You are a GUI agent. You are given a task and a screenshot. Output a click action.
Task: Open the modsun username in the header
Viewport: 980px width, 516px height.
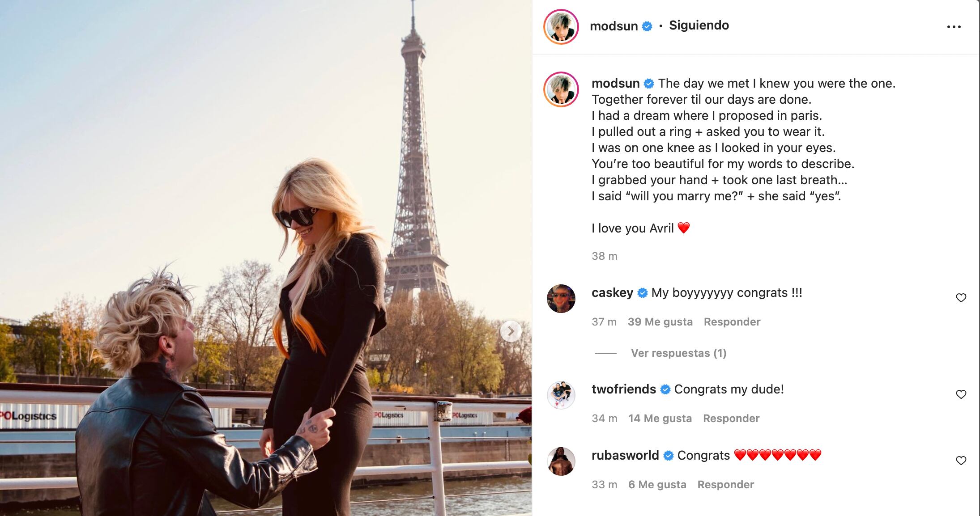614,26
